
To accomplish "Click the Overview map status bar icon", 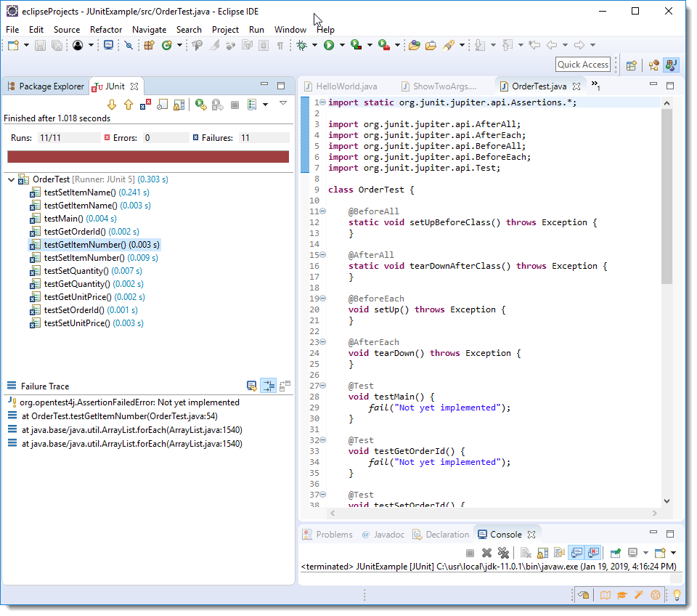I will tap(606, 595).
